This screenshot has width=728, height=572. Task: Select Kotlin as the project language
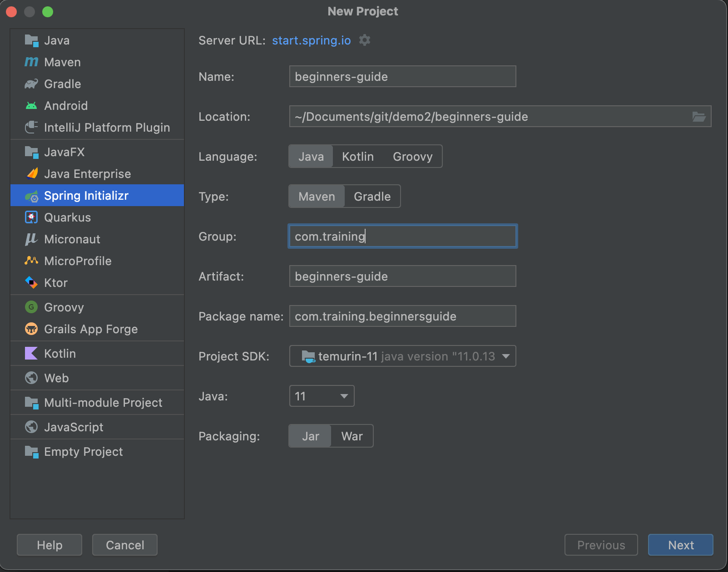coord(357,156)
